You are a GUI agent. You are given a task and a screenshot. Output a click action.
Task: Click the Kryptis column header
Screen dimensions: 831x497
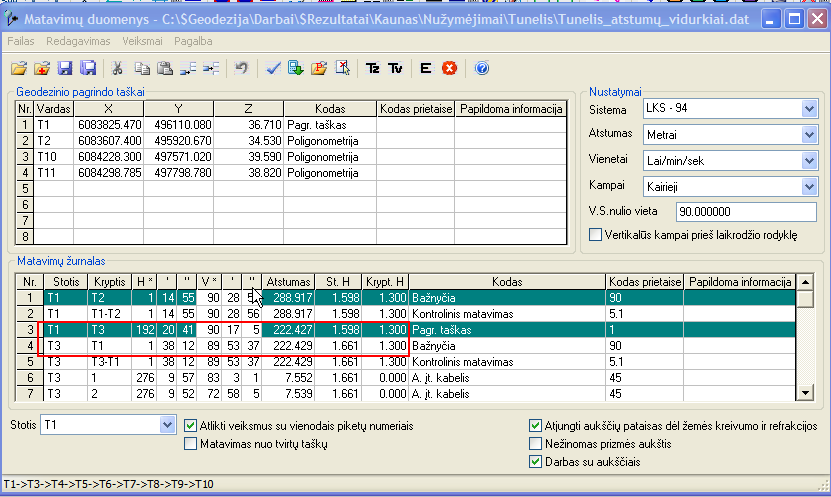click(109, 282)
